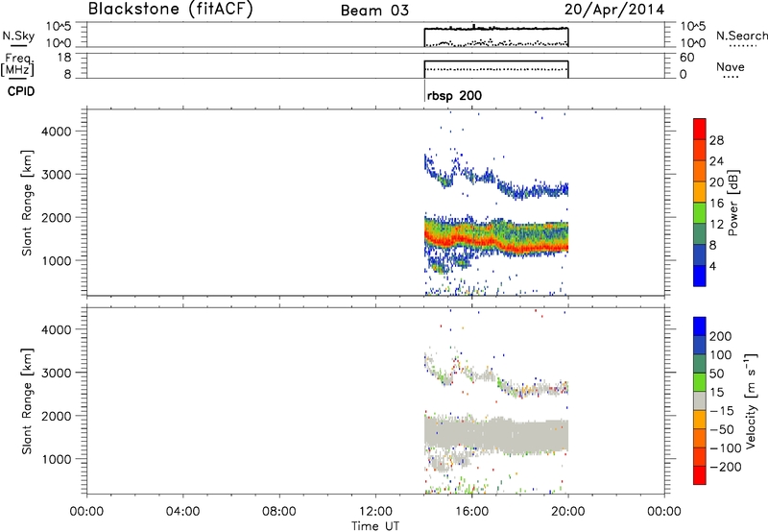Click the 'rbsp 200' CPID label
Screen dimensions: 768x532
[x=454, y=95]
